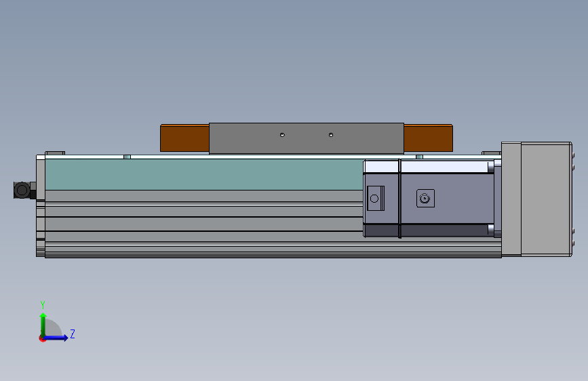The image size is (588, 381).
Task: Select the gray carriage block on top of actuator
Action: (307, 138)
